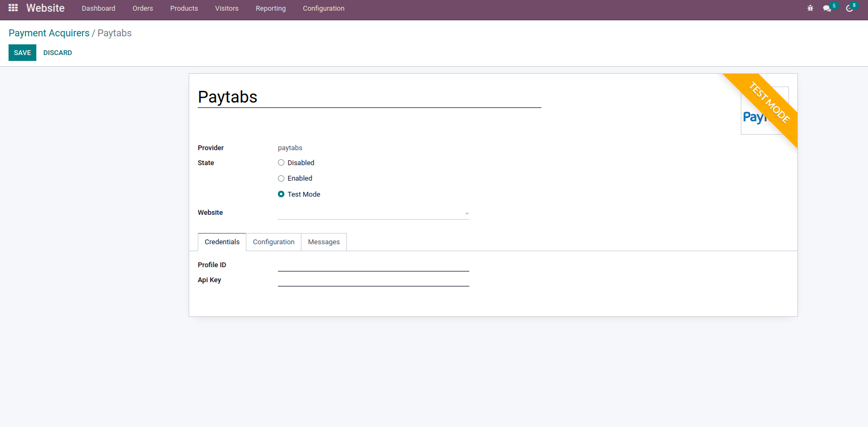
Task: Open the debug bug icon
Action: point(810,8)
